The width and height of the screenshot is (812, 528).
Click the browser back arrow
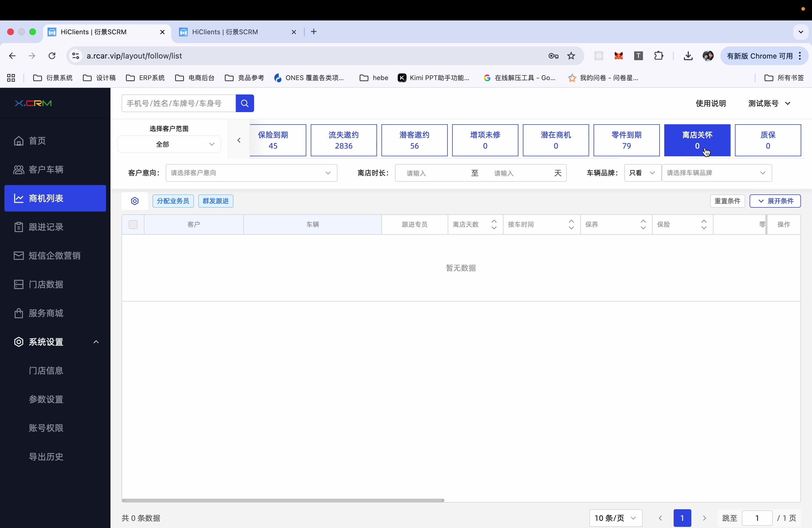click(12, 56)
